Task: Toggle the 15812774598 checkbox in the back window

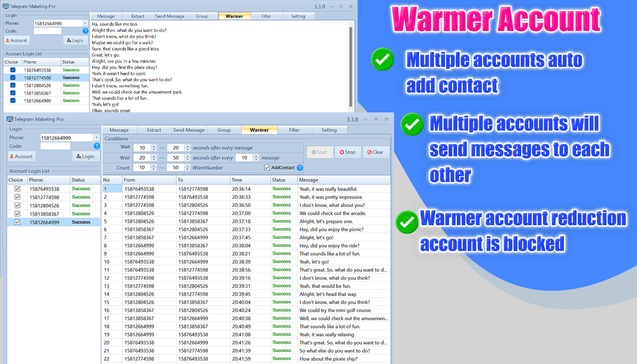Action: (x=13, y=78)
